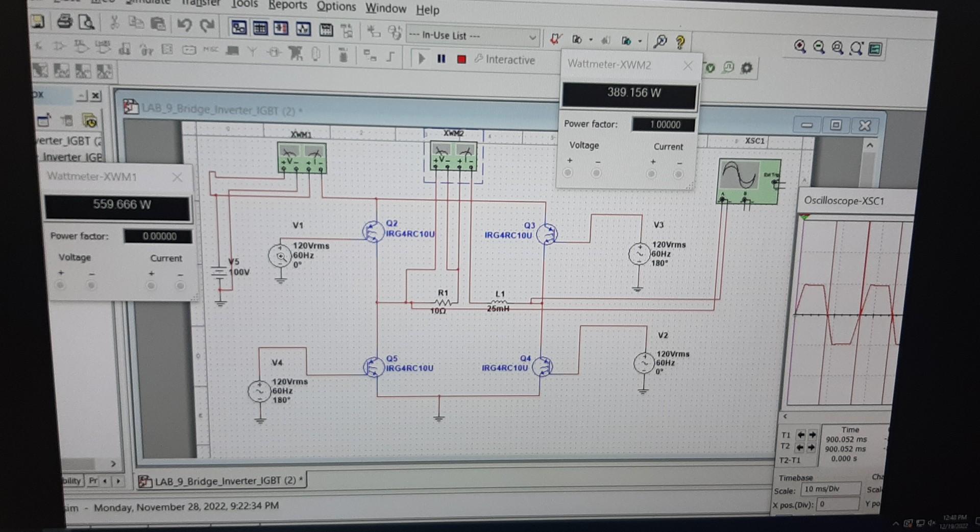Stop the simulation using the red square icon
Screen dimensions: 980x532
[461, 59]
